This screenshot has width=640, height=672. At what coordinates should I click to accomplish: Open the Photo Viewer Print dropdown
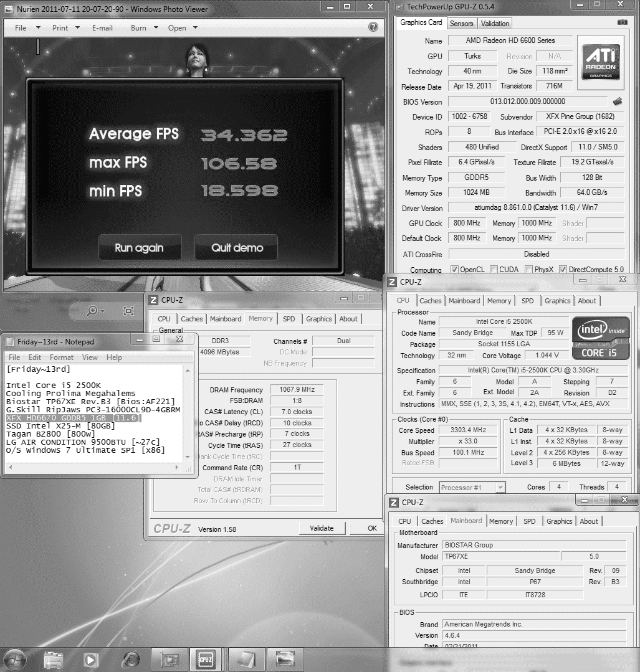tap(65, 28)
